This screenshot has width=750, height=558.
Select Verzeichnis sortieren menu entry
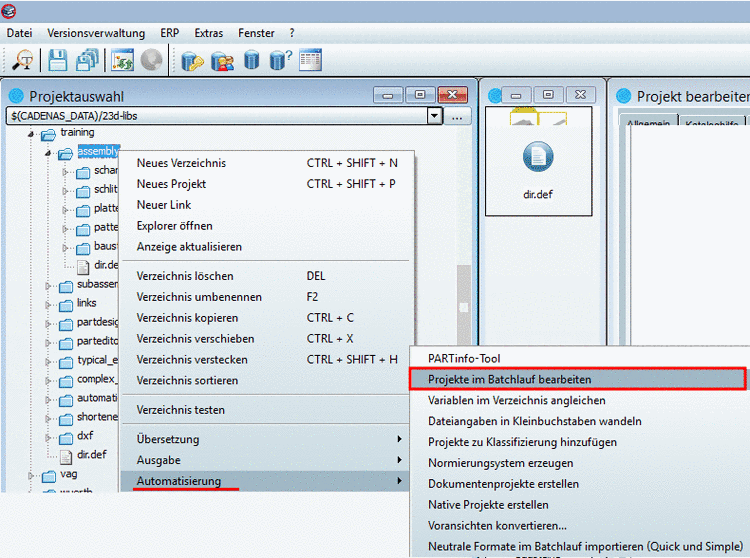(266, 381)
